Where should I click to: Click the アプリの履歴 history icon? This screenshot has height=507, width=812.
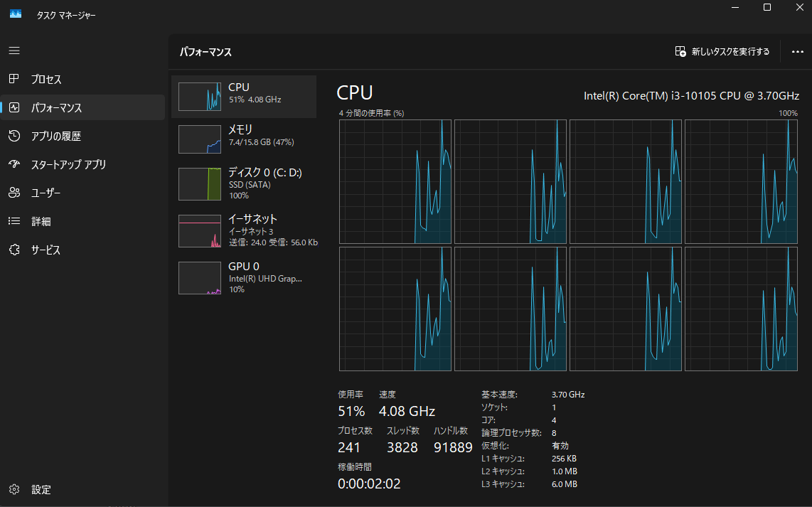point(14,136)
